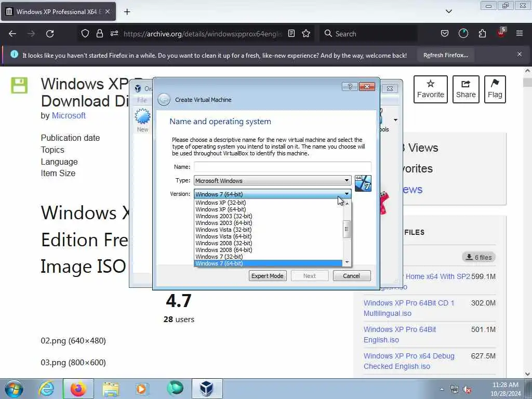
Task: Click the back arrow in Create Virtual Machine
Action: pos(164,99)
